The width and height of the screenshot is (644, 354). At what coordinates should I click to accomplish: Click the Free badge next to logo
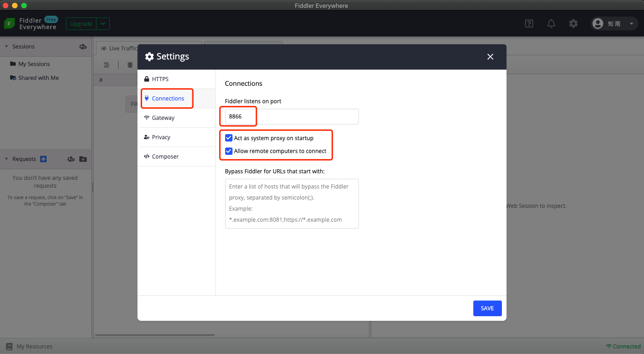pos(51,20)
